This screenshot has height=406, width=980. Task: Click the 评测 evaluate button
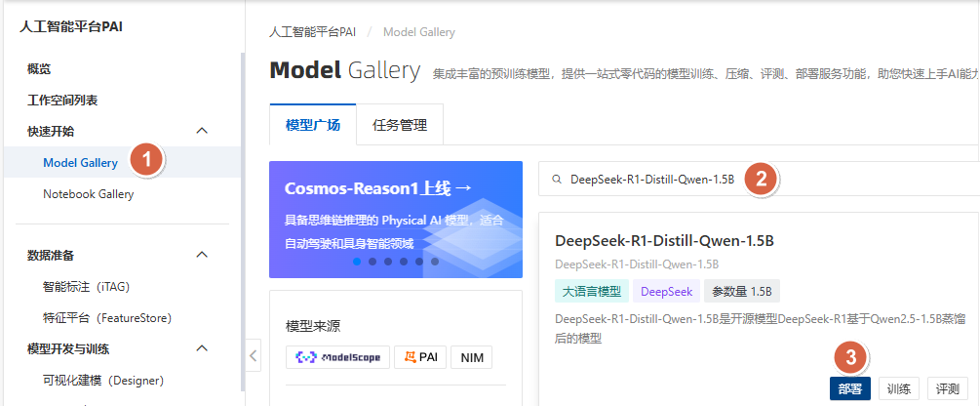click(x=948, y=389)
